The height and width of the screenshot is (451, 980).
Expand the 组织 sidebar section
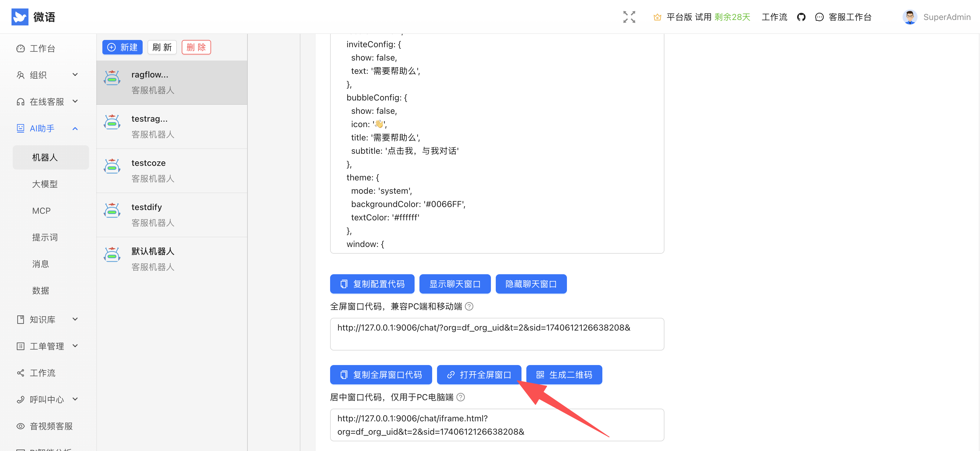click(75, 74)
